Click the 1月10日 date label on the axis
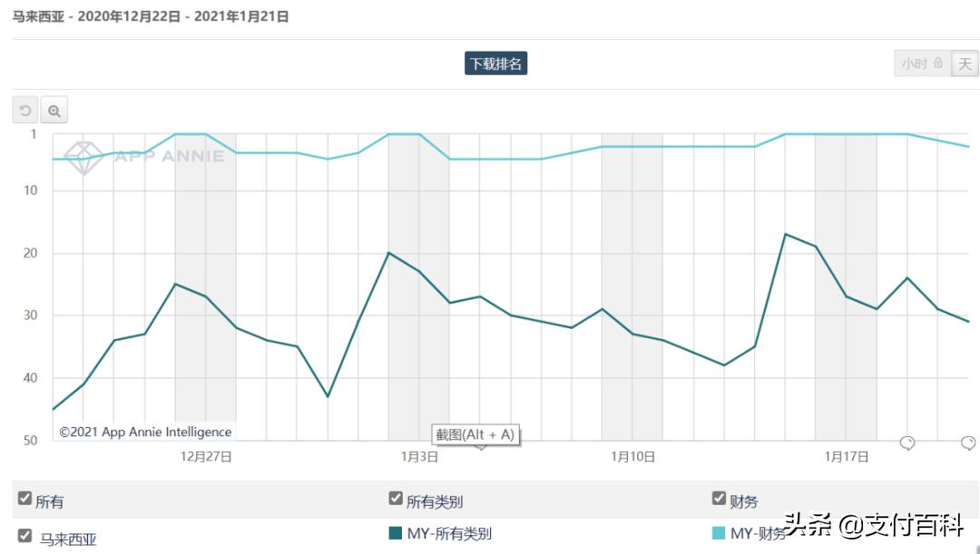 point(632,457)
